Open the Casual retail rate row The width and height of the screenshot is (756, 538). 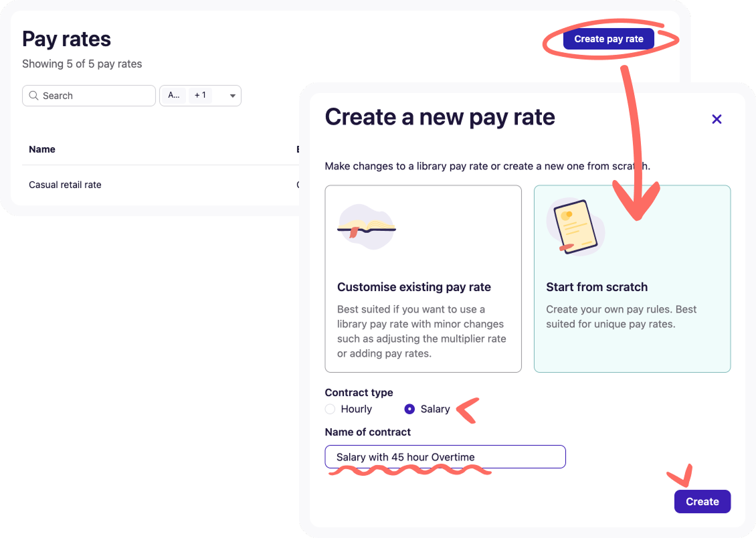pos(65,185)
